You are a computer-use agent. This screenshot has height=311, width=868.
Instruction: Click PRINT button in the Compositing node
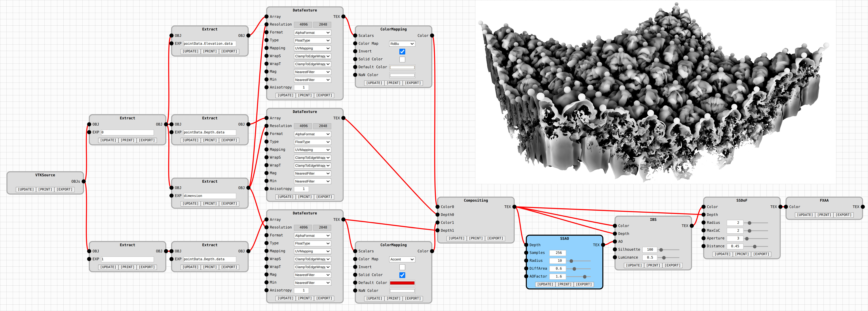point(475,238)
